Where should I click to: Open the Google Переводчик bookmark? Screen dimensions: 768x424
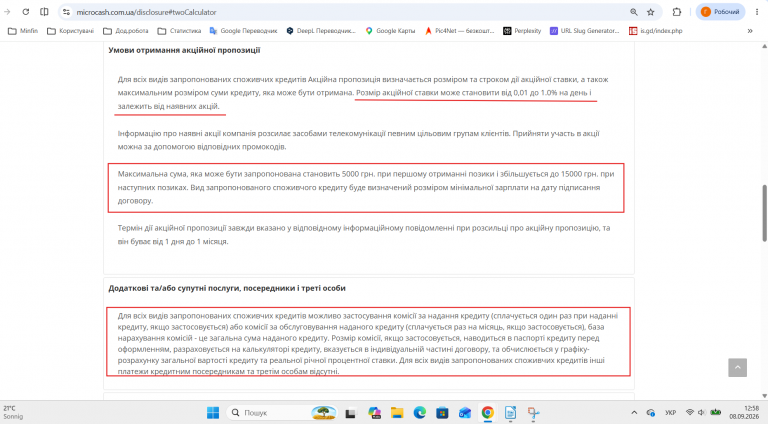point(243,31)
